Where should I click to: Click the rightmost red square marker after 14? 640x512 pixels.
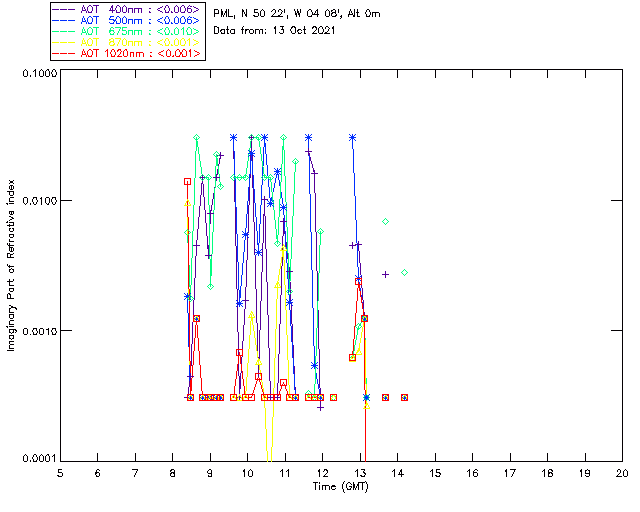tap(404, 397)
